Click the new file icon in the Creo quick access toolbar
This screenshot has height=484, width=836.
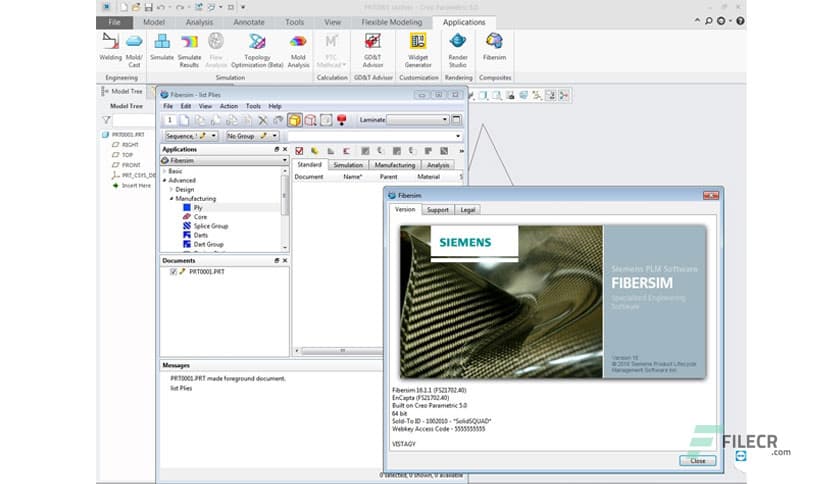(124, 7)
